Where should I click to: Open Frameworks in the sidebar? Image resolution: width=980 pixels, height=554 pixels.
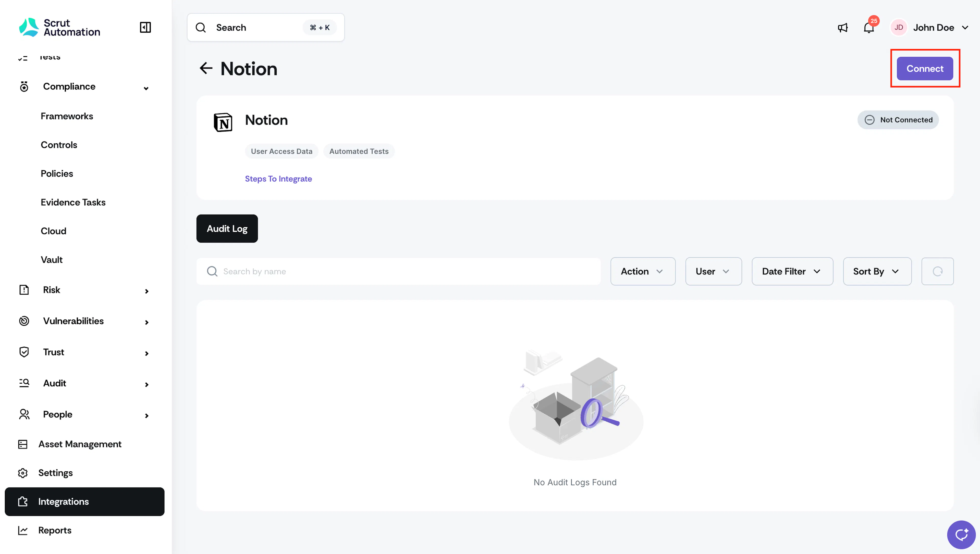tap(67, 116)
